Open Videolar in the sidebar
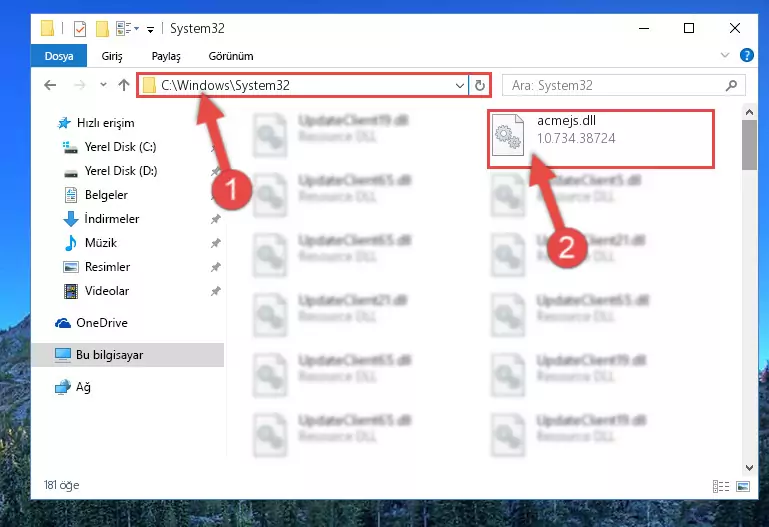The width and height of the screenshot is (769, 527). tap(106, 291)
